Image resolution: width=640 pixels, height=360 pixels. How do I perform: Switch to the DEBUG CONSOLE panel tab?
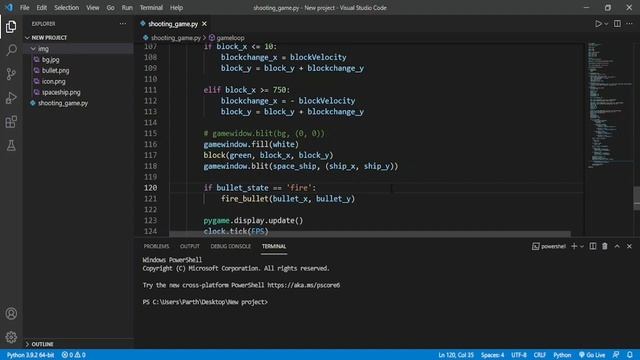231,246
